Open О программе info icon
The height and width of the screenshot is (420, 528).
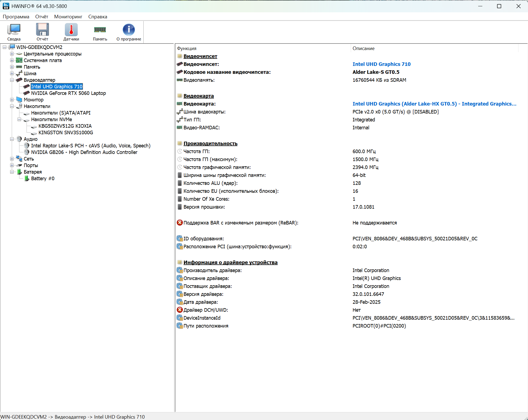pyautogui.click(x=129, y=32)
